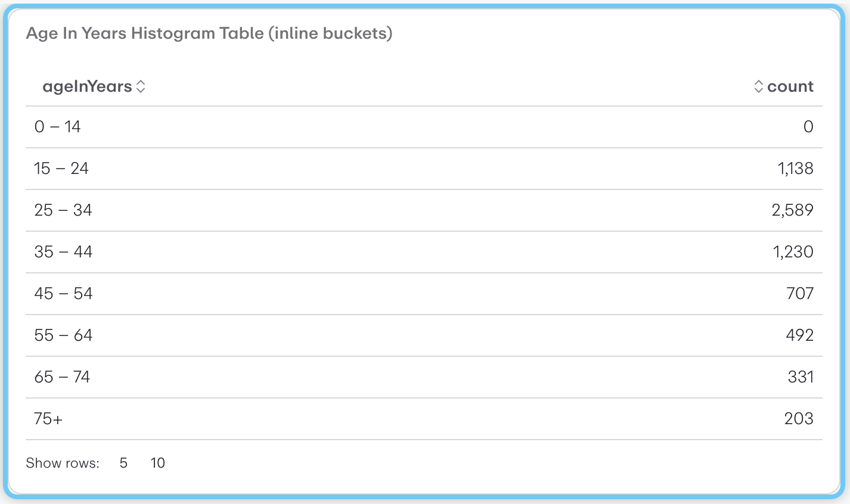Click the count column header
This screenshot has width=850, height=504.
click(x=790, y=86)
